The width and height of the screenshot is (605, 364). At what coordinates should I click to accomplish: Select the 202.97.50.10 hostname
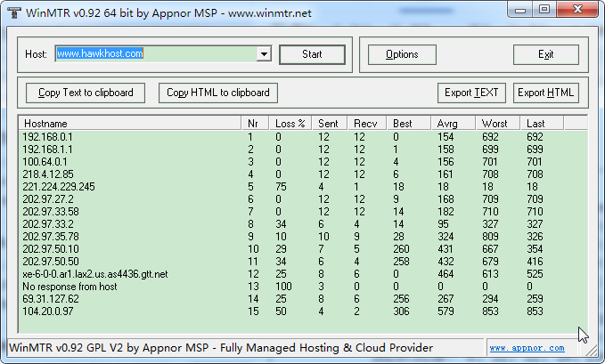tap(51, 249)
